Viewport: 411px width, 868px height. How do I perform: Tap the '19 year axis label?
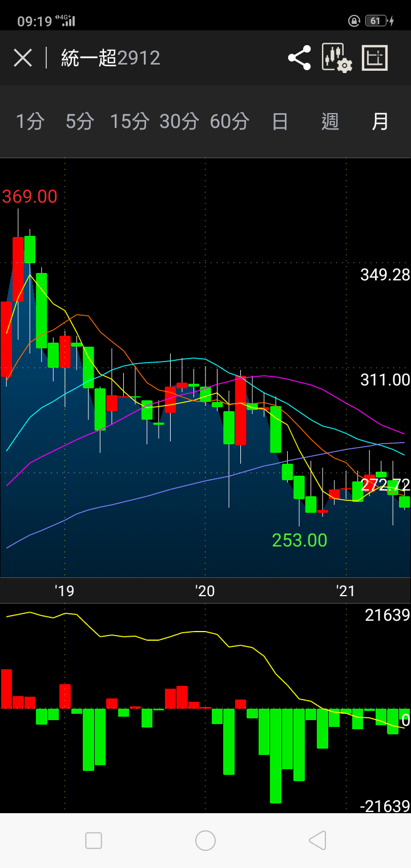tap(65, 590)
